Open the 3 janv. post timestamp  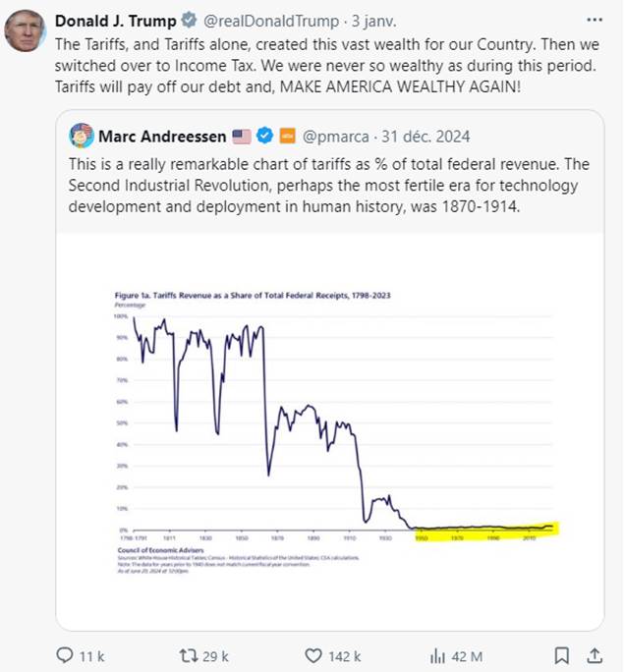point(373,21)
